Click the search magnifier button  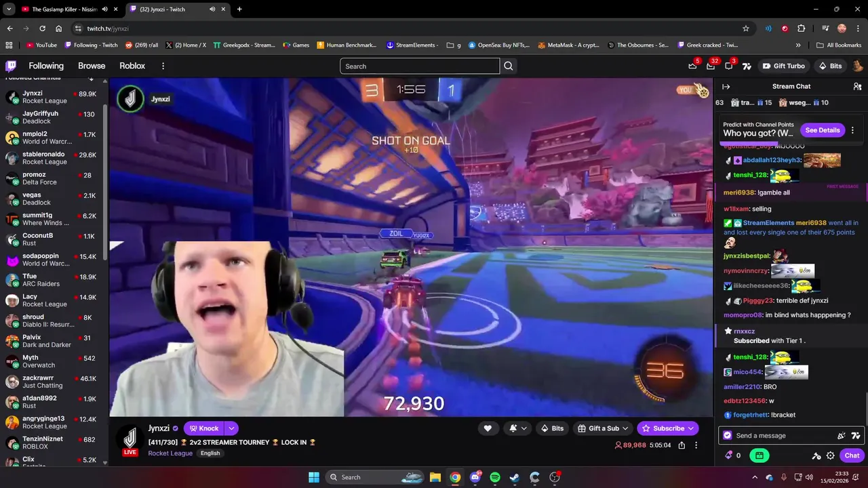509,66
